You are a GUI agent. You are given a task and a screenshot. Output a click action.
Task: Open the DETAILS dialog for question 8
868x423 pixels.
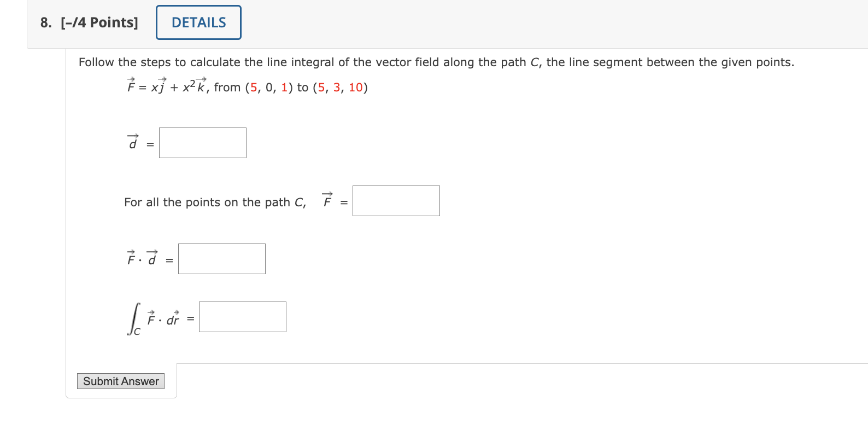click(x=198, y=22)
